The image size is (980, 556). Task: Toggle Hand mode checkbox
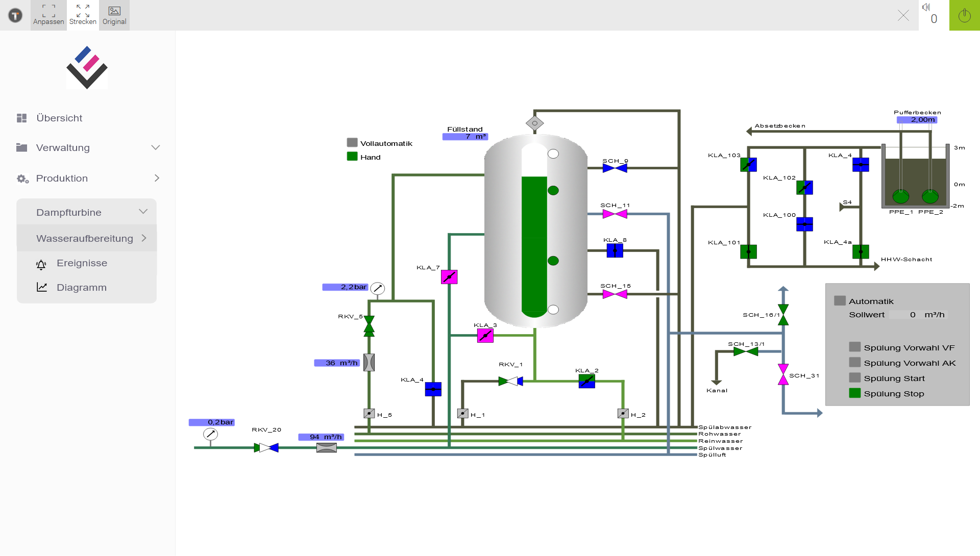352,157
